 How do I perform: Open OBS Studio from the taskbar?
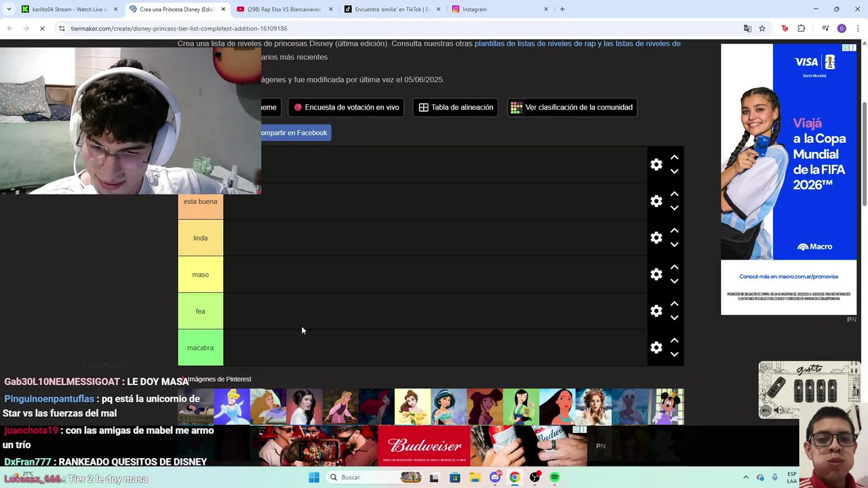click(x=535, y=477)
